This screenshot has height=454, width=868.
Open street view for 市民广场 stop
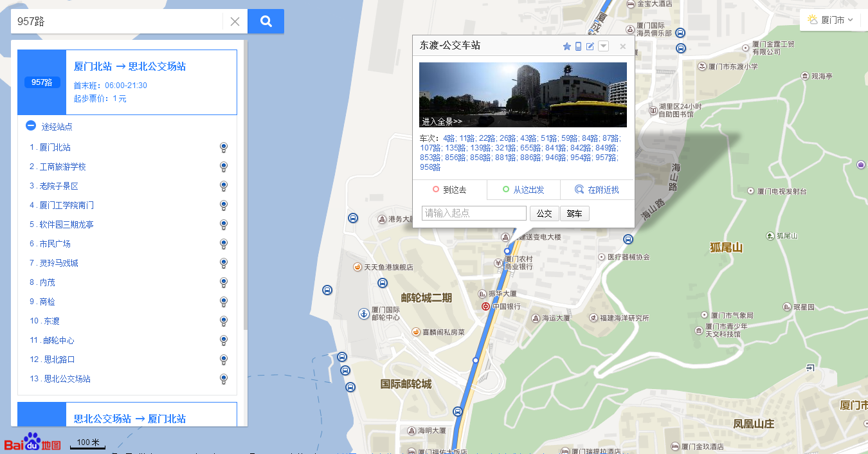pos(223,244)
